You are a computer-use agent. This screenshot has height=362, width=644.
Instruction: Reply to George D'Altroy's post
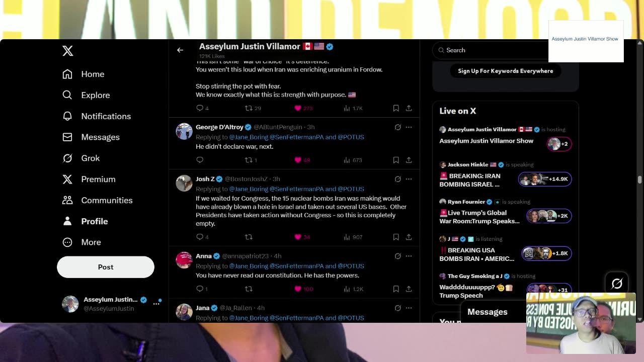[x=200, y=160]
